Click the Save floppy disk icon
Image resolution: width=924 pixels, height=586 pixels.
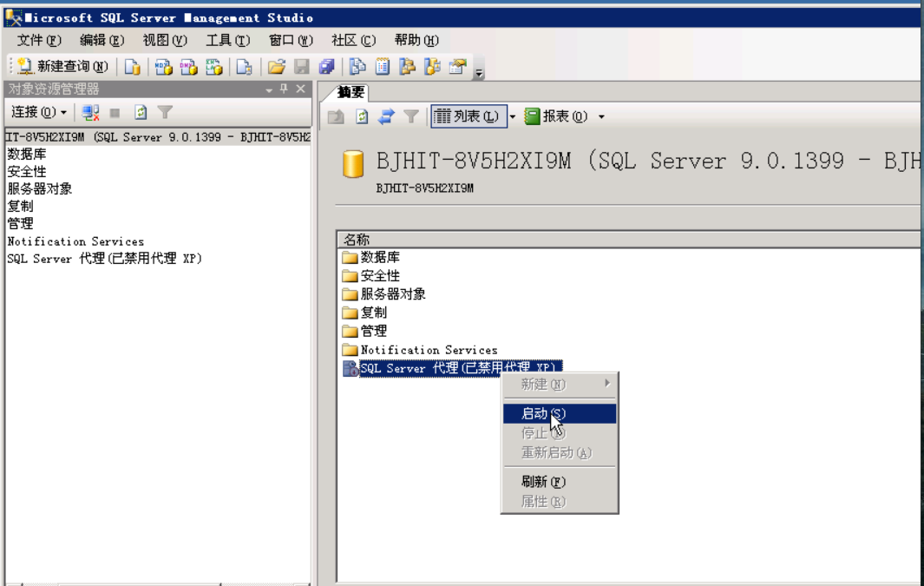click(302, 67)
